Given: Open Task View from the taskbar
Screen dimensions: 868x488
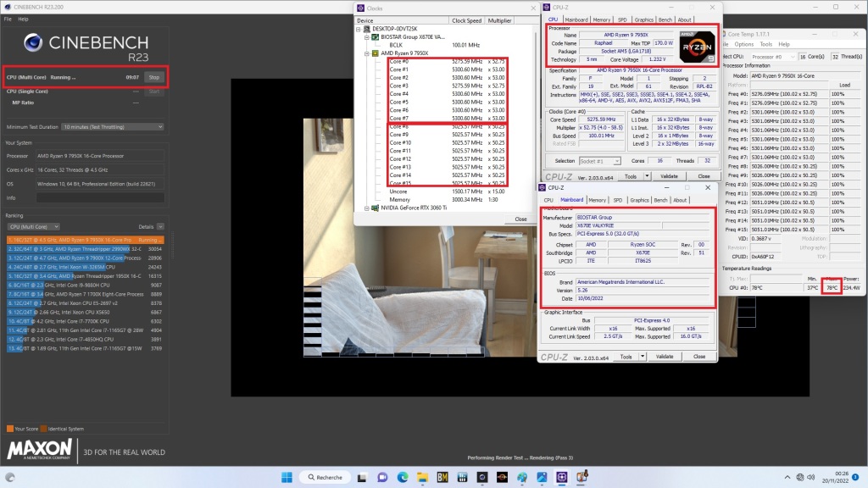Looking at the screenshot, I should [x=362, y=477].
